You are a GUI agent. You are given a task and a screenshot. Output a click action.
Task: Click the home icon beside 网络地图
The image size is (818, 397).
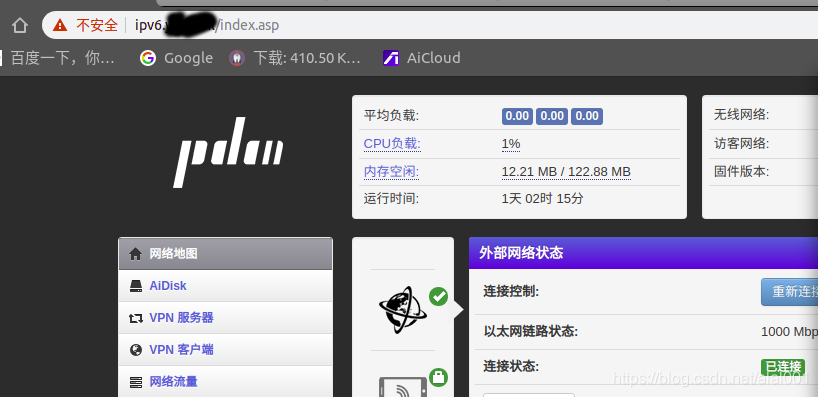(x=136, y=254)
